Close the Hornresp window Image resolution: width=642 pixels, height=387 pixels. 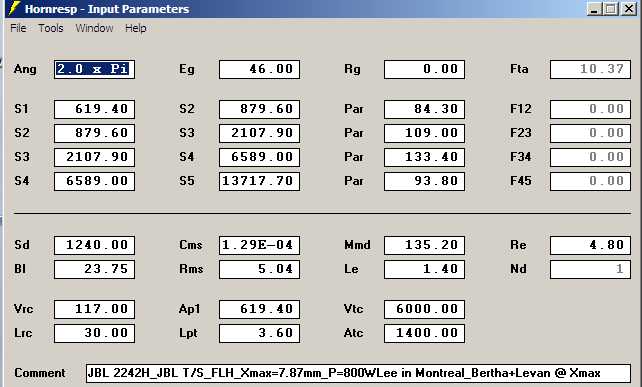[x=628, y=9]
